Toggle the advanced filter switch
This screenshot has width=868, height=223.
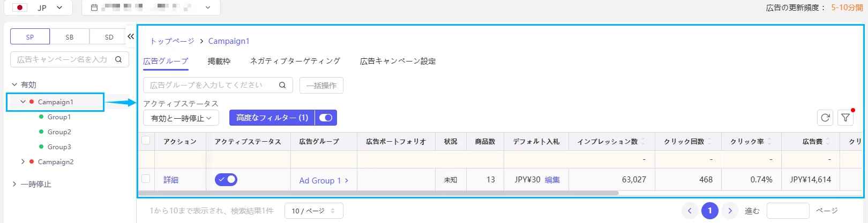click(326, 118)
